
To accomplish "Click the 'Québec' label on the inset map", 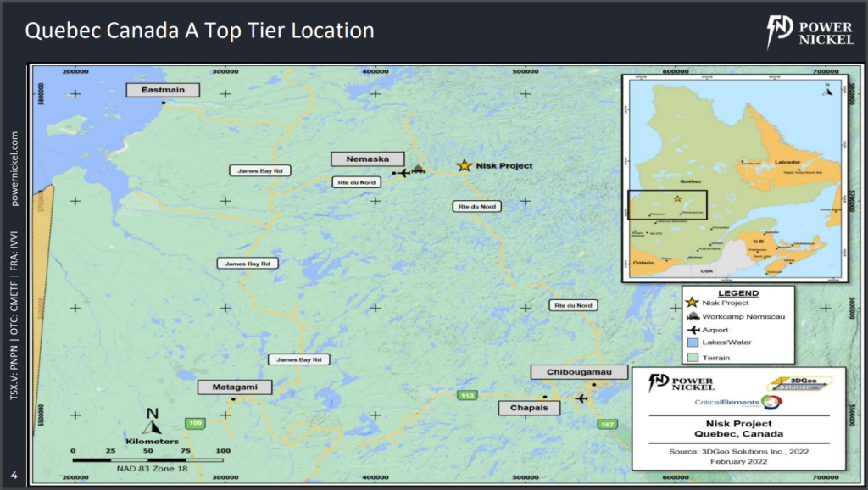I will (691, 181).
